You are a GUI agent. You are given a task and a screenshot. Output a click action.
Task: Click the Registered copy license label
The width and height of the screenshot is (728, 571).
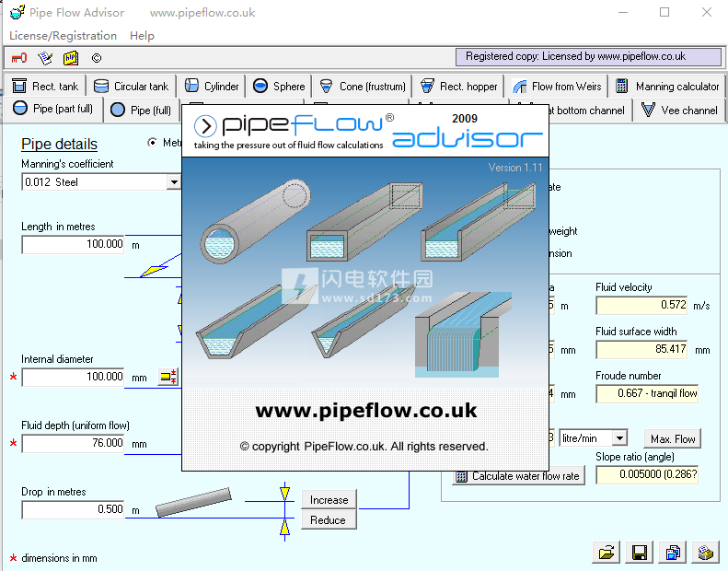pos(588,57)
